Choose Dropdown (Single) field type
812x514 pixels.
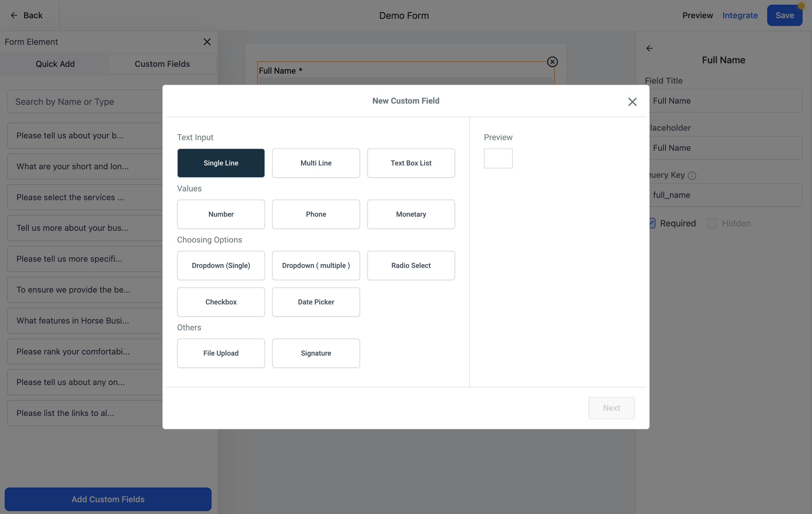[221, 266]
